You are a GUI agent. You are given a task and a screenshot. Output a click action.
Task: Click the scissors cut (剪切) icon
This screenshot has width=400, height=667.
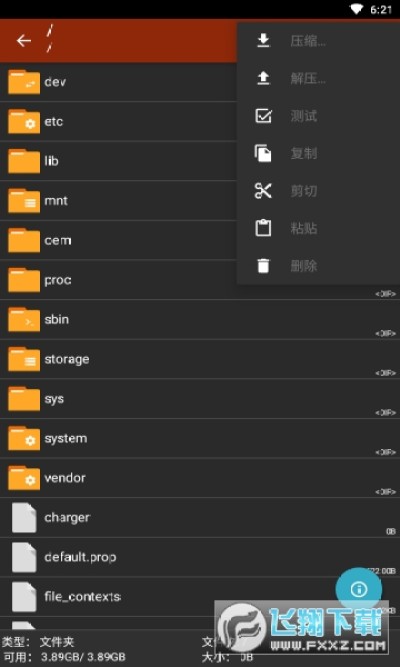pyautogui.click(x=263, y=191)
